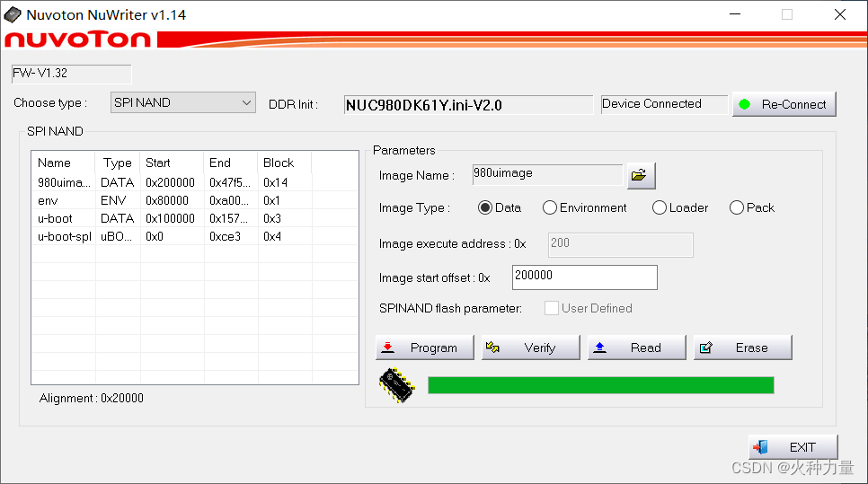The height and width of the screenshot is (484, 868).
Task: Click the Block column header
Action: [x=284, y=163]
